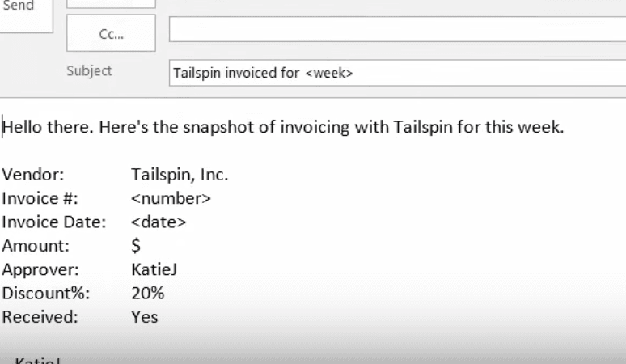The image size is (626, 364).
Task: Click the Subject label
Action: point(89,71)
